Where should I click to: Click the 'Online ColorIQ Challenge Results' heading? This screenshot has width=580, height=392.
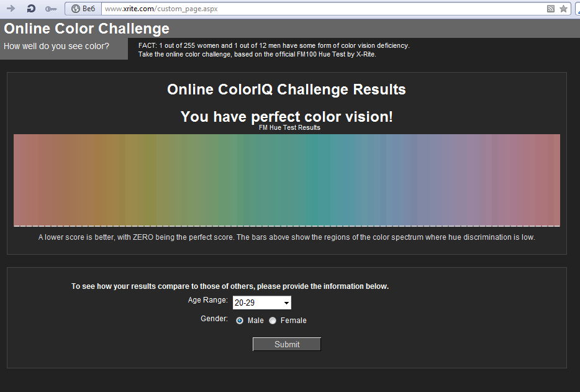pyautogui.click(x=286, y=89)
